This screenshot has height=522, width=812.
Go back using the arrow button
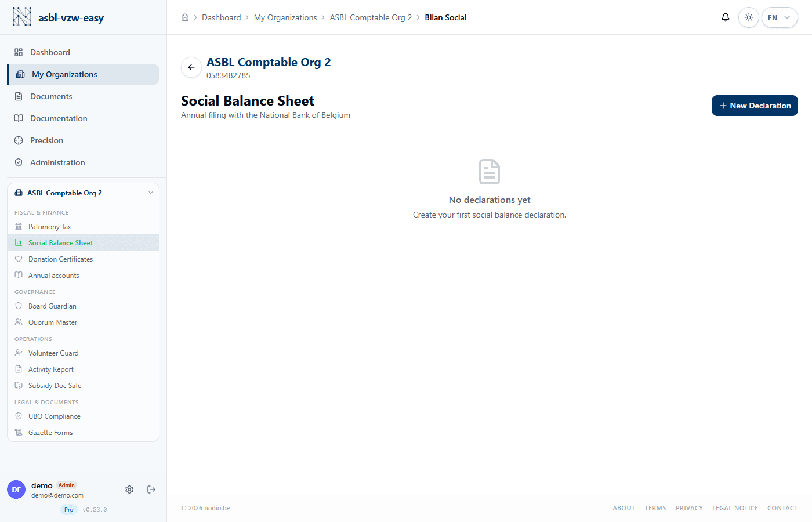tap(191, 67)
